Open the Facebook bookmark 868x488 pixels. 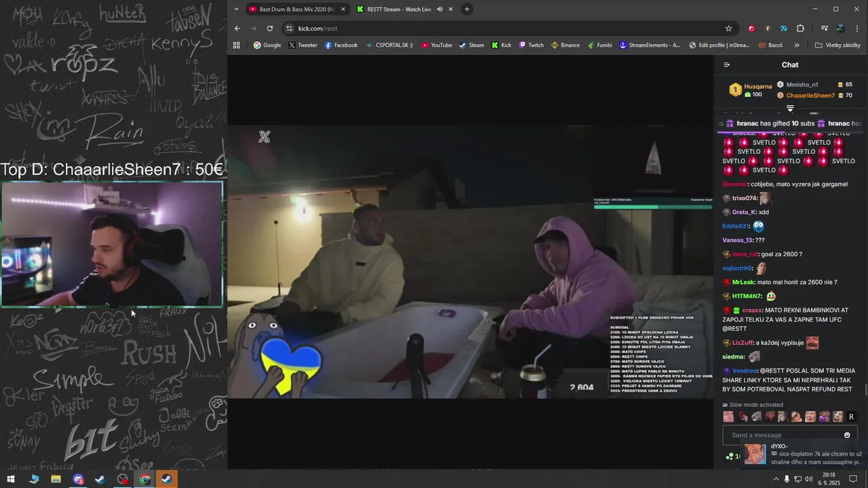pyautogui.click(x=340, y=45)
